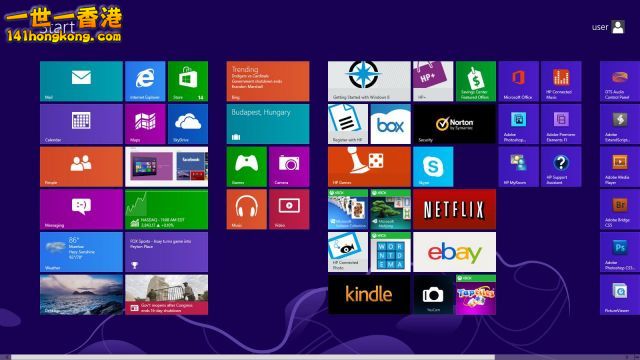Launch the Microsoft Solitaire Collection tile

click(x=348, y=209)
